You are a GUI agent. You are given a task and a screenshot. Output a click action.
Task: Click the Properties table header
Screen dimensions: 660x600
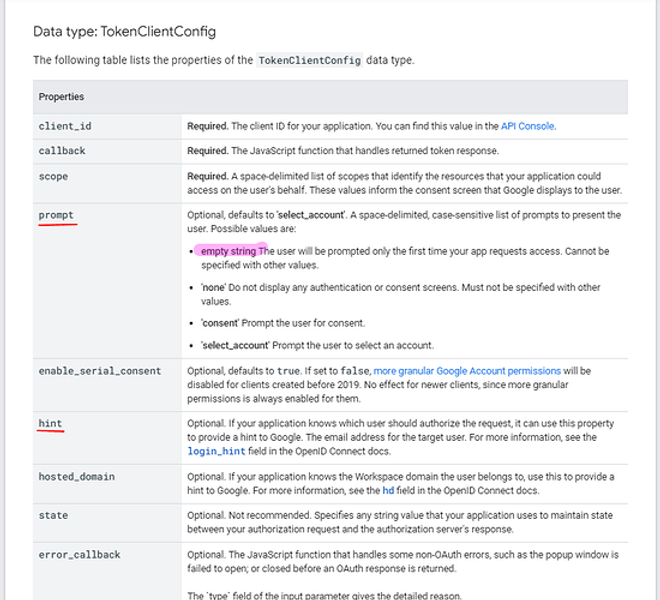pos(61,97)
